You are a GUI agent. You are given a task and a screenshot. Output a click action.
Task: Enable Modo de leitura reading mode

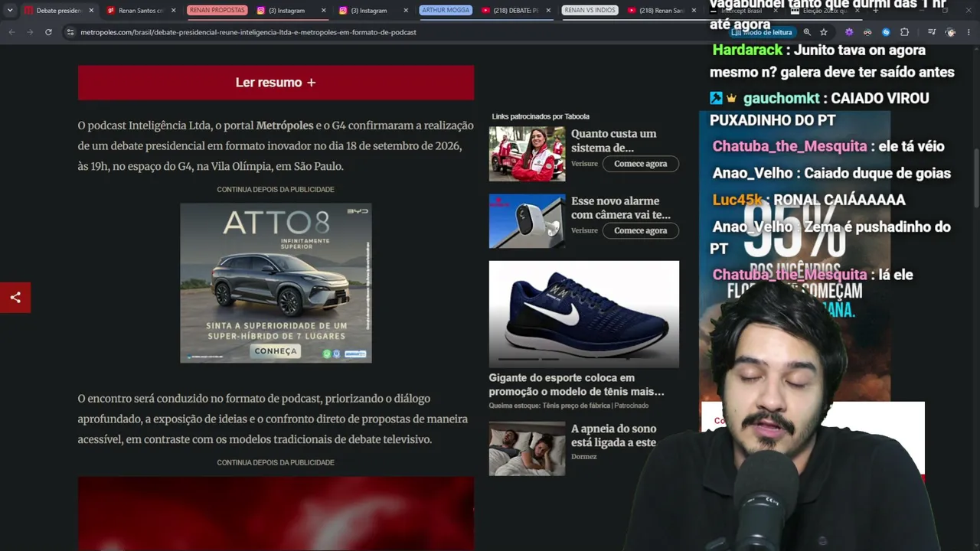coord(762,32)
